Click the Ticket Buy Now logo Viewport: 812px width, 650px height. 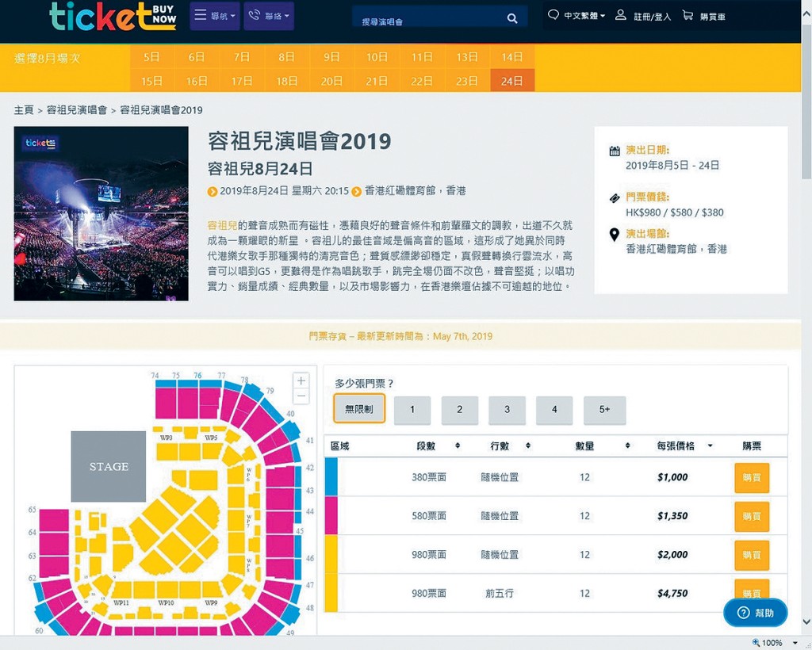pos(113,16)
